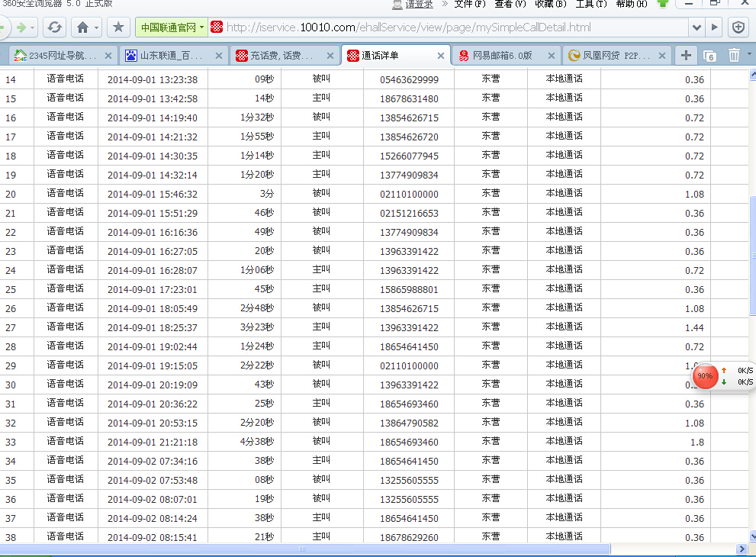
Task: Click the 请登录 login link
Action: click(419, 4)
